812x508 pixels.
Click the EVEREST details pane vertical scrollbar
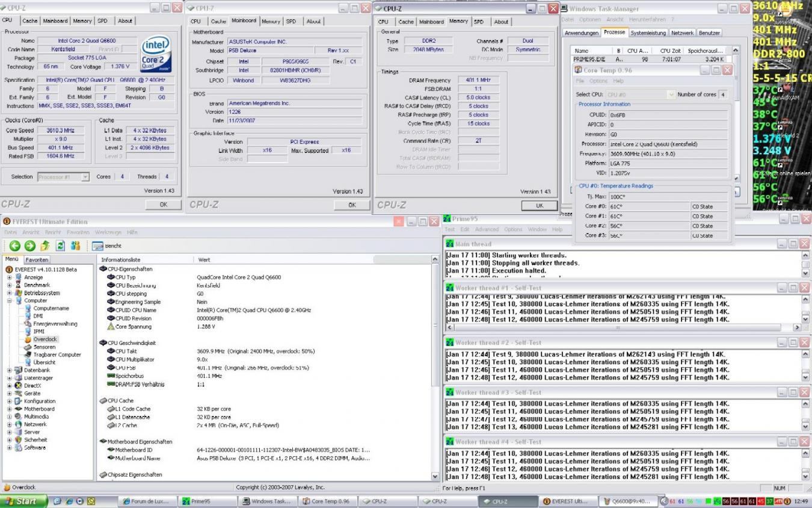(436, 367)
